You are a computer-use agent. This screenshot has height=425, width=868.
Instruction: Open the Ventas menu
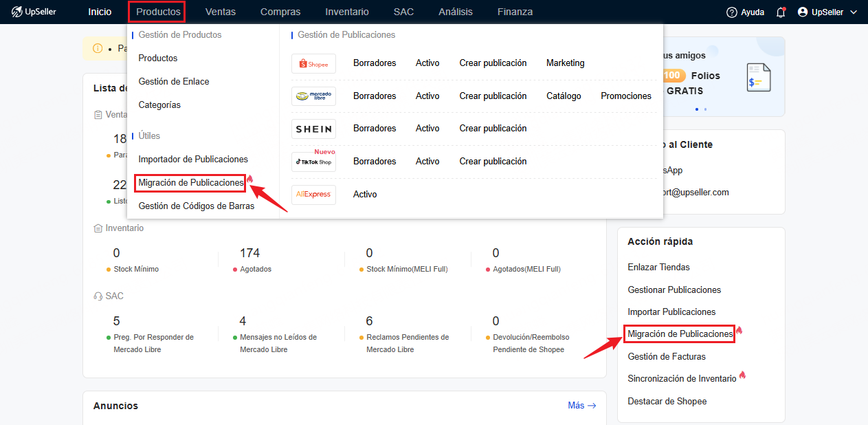(220, 12)
